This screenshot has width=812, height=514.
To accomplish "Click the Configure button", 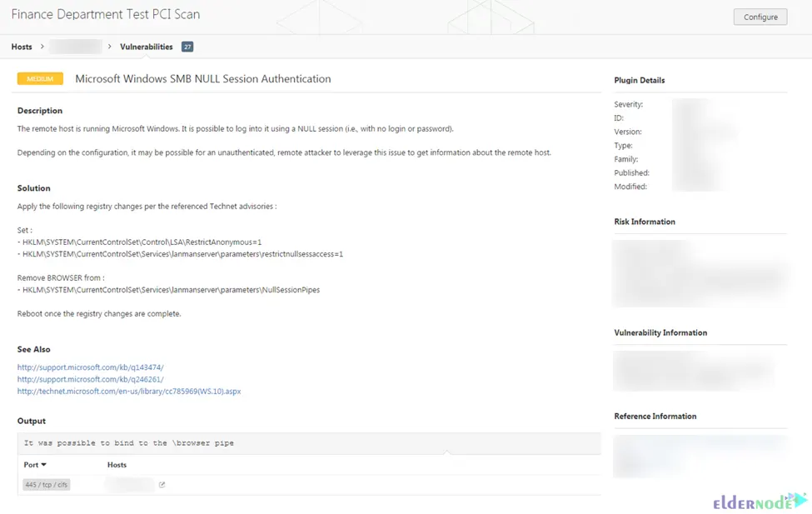I will tap(760, 17).
